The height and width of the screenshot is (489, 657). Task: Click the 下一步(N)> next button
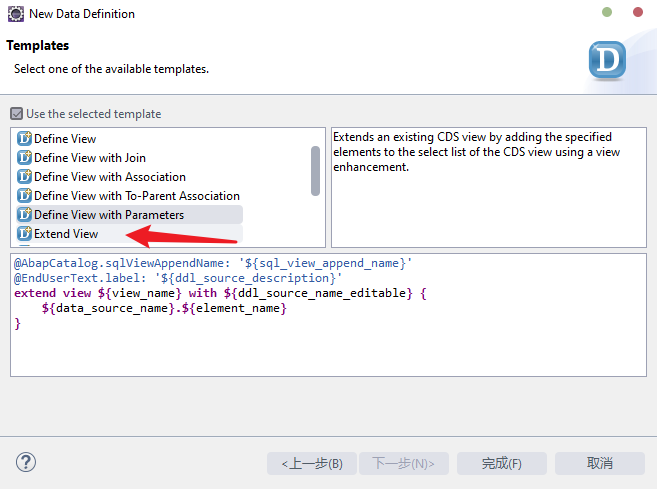click(x=403, y=464)
